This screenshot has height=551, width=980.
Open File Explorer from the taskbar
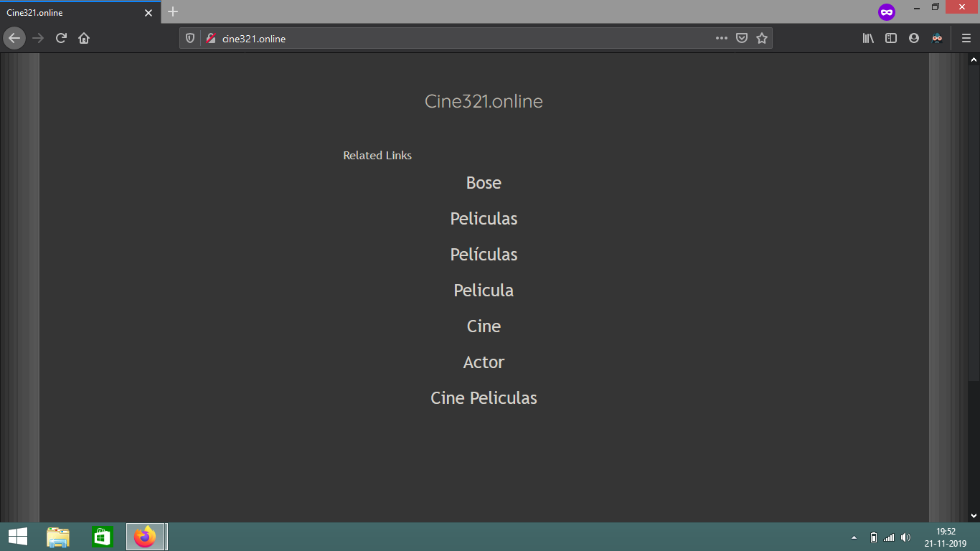[x=58, y=537]
